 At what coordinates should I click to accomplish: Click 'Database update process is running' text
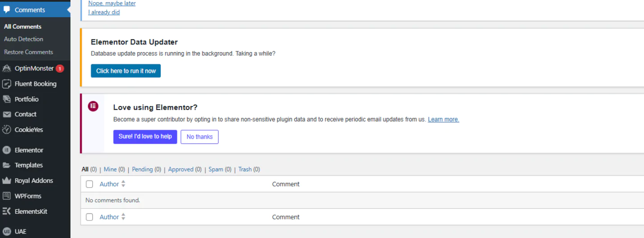pos(183,53)
